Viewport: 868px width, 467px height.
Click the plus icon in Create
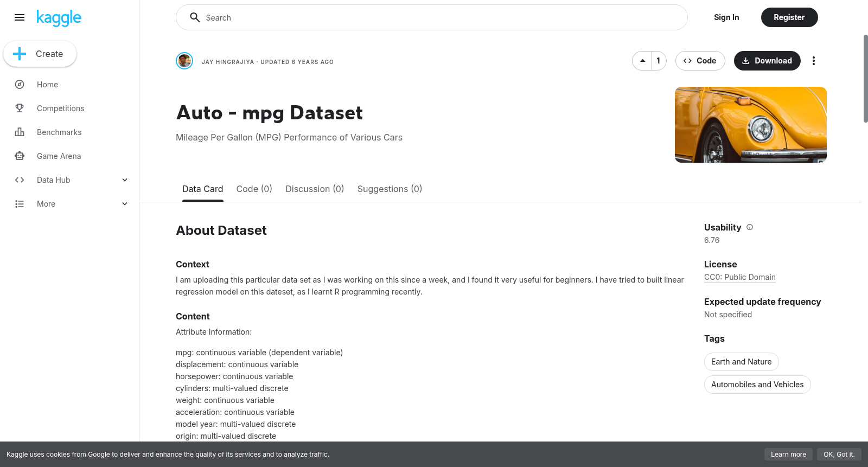(20, 54)
